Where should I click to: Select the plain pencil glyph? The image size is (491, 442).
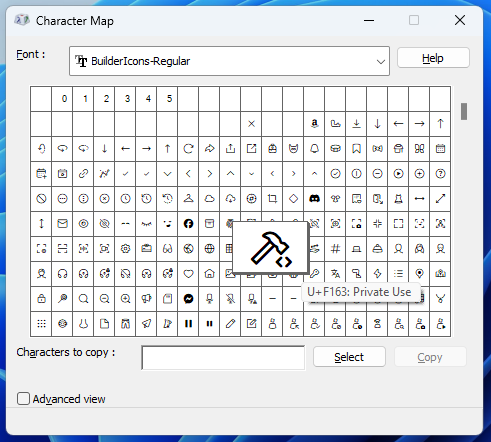(230, 324)
